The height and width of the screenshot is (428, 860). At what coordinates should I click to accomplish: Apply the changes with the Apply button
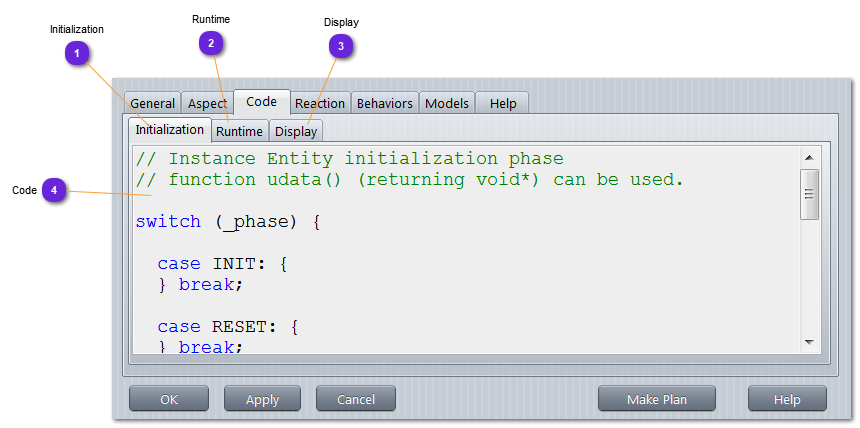pos(262,399)
